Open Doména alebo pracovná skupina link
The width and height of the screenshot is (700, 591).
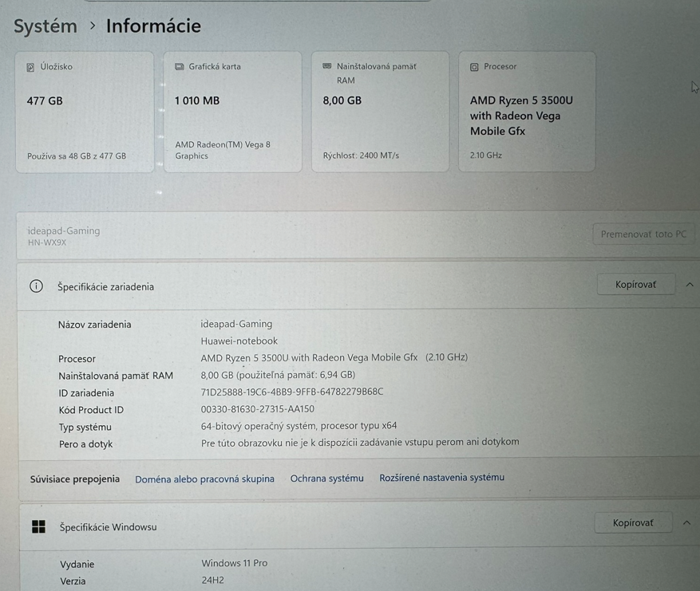point(204,479)
